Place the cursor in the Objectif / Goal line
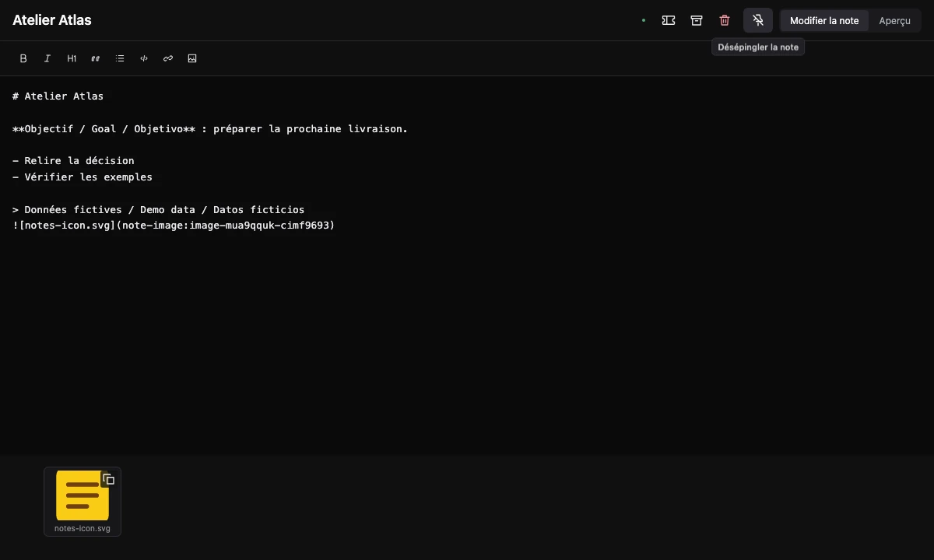The width and height of the screenshot is (934, 560). point(210,128)
